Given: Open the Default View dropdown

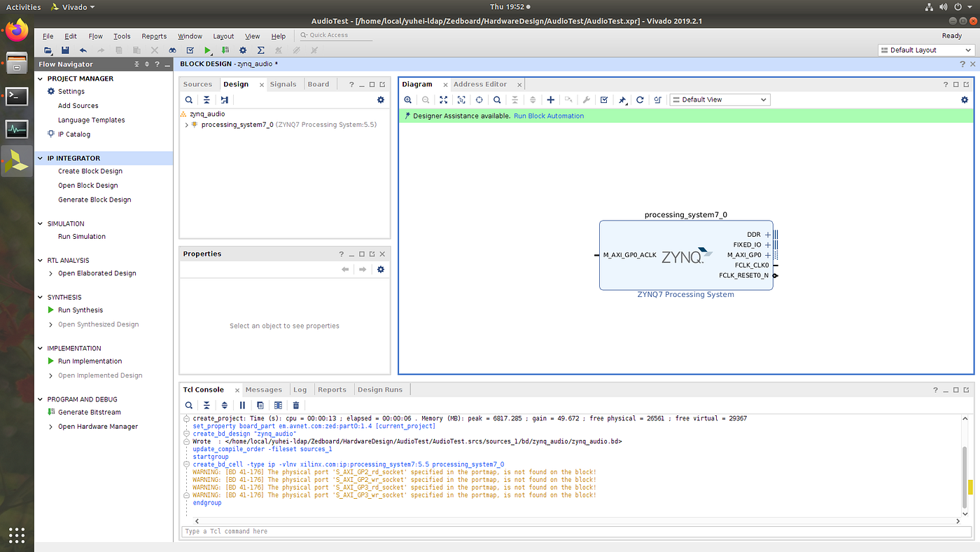Looking at the screenshot, I should (720, 100).
